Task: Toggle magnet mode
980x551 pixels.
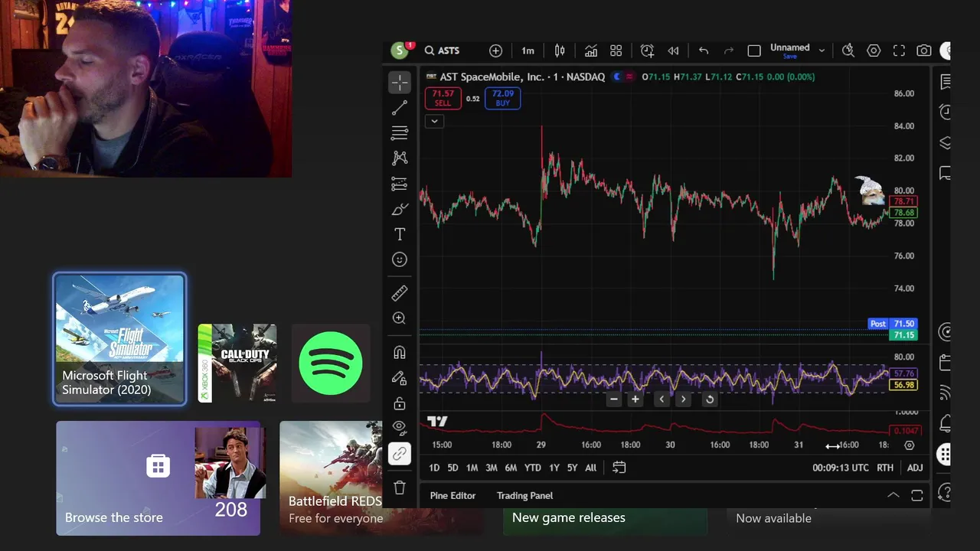Action: pyautogui.click(x=400, y=353)
